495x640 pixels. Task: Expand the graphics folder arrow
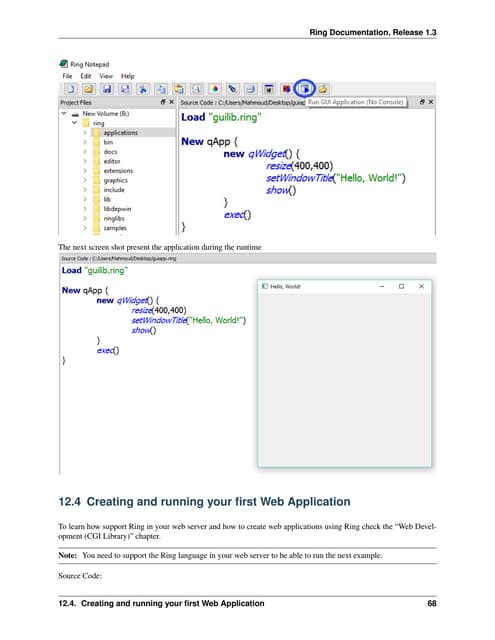(x=85, y=180)
